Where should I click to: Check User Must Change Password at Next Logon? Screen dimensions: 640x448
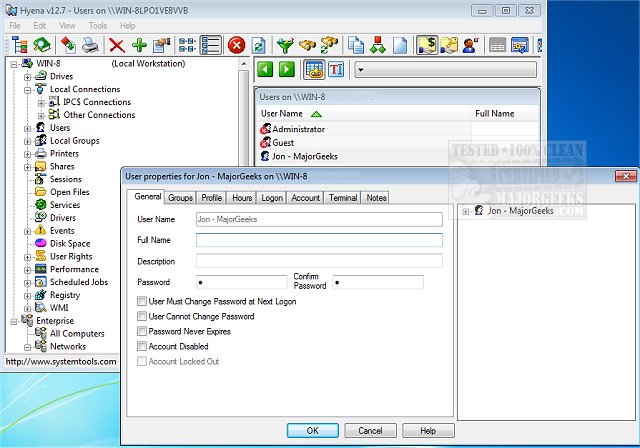(x=142, y=302)
